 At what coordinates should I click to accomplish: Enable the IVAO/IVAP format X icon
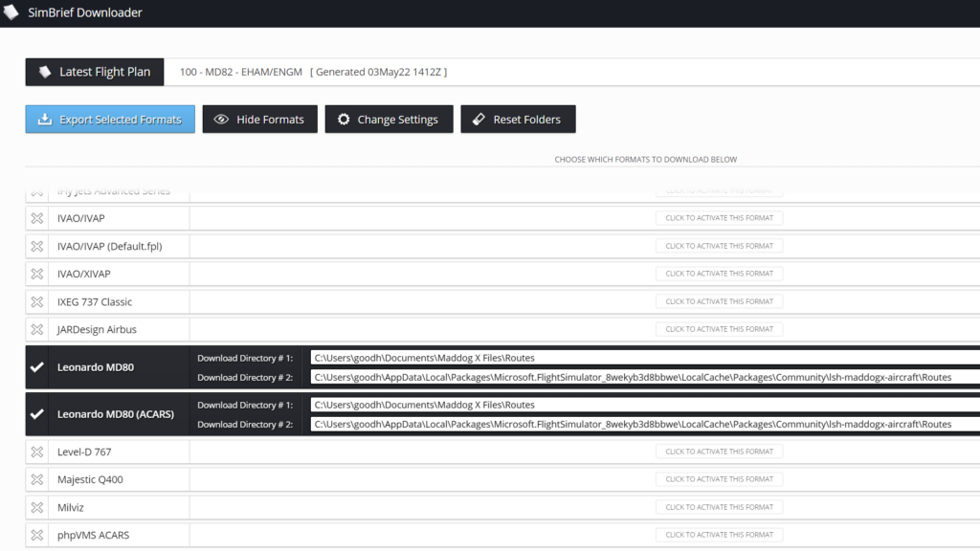pyautogui.click(x=37, y=218)
